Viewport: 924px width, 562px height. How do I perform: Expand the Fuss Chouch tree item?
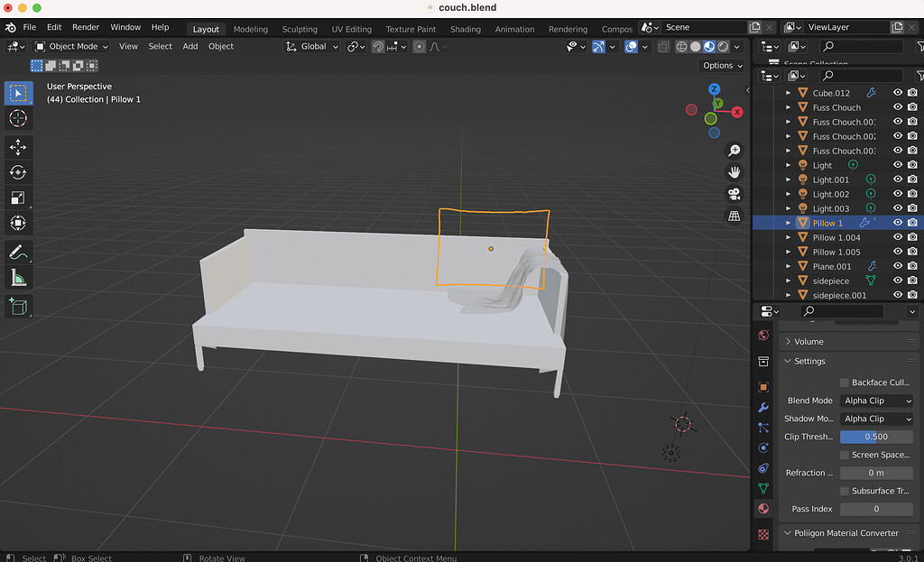coord(788,106)
